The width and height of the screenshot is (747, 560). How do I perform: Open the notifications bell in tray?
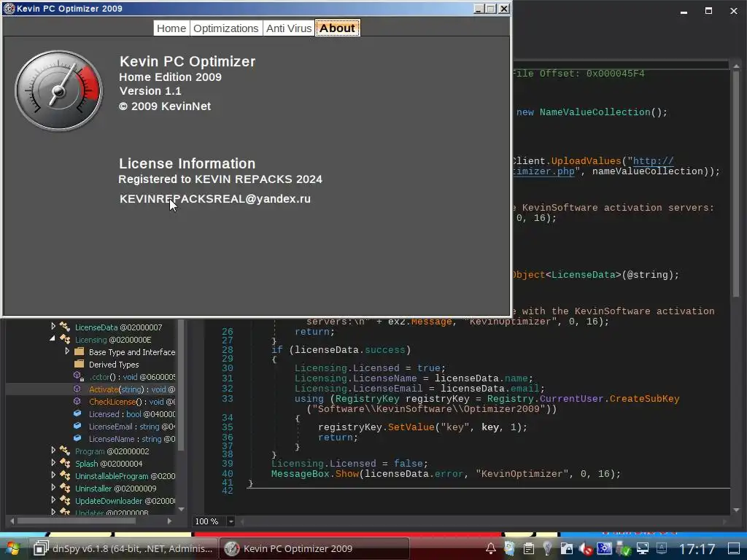point(491,548)
